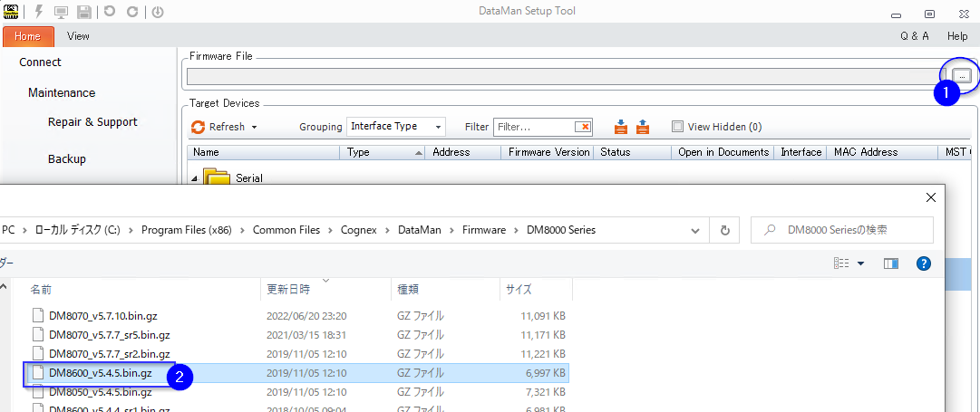Screen dimensions: 980x412
Task: Click the floppy disk save icon
Action: tap(83, 12)
